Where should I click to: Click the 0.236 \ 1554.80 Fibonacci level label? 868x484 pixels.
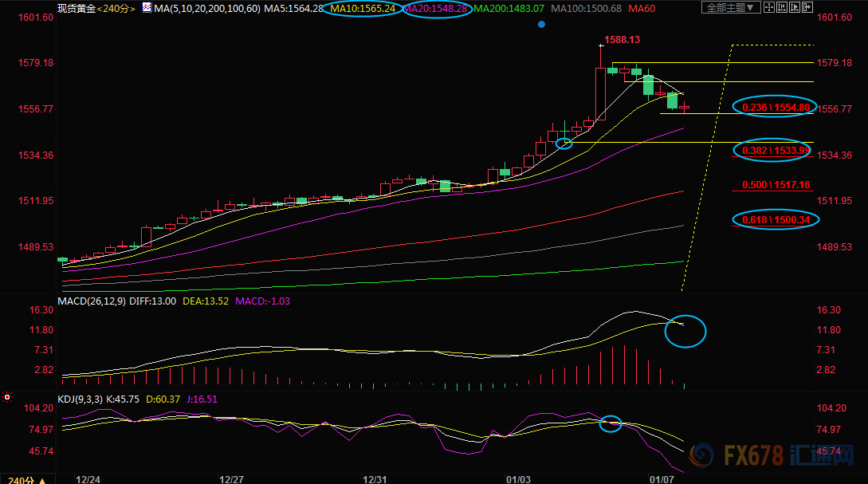[x=775, y=108]
